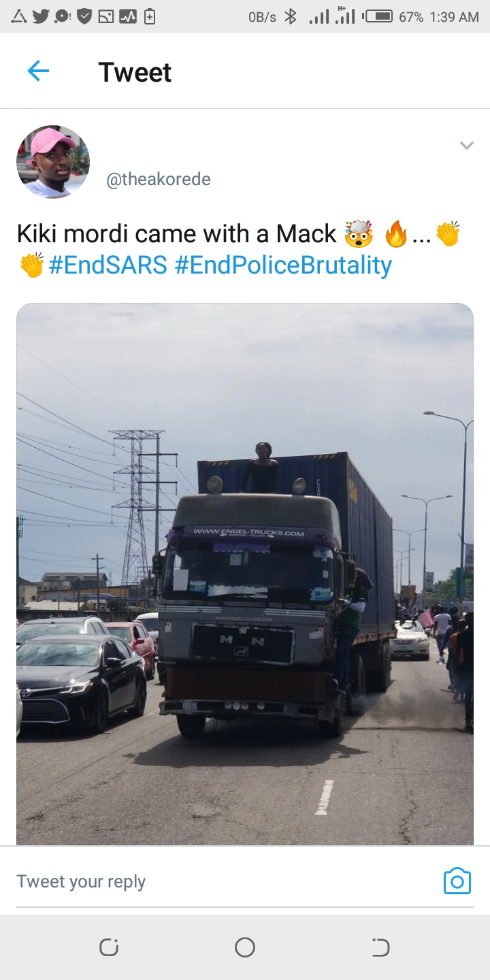Tap the Tweet header title
Viewport: 490px width, 980px height.
(135, 72)
